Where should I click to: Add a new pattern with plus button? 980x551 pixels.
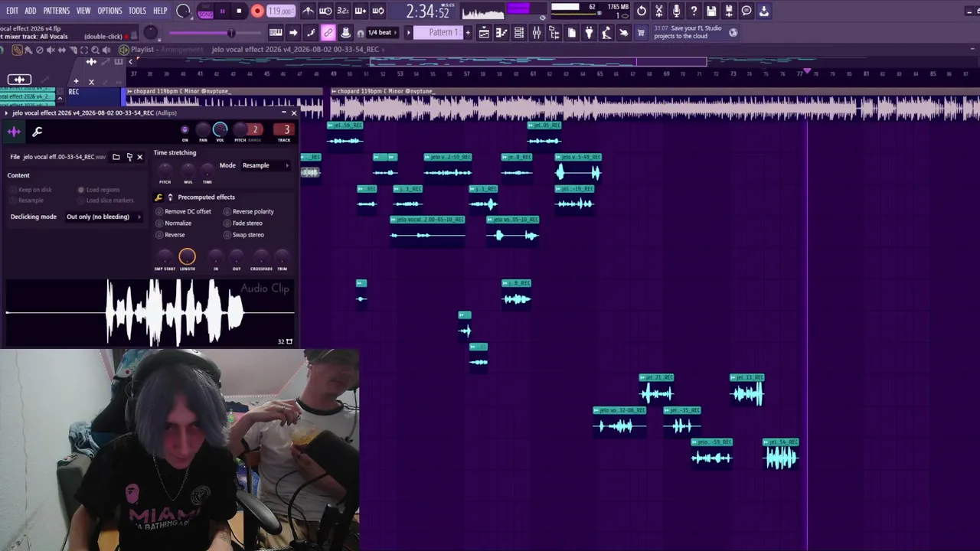pyautogui.click(x=468, y=33)
